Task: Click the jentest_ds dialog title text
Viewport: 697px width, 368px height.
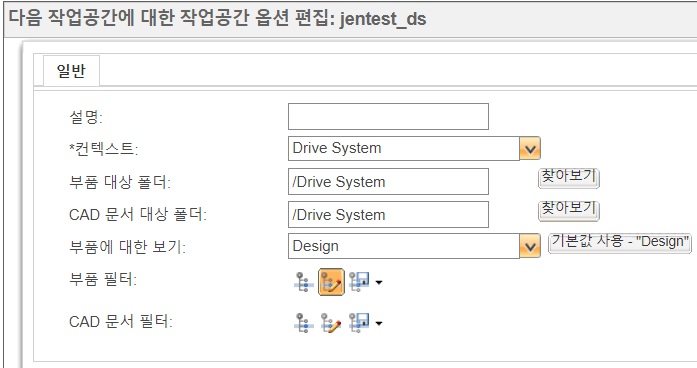Action: [383, 19]
